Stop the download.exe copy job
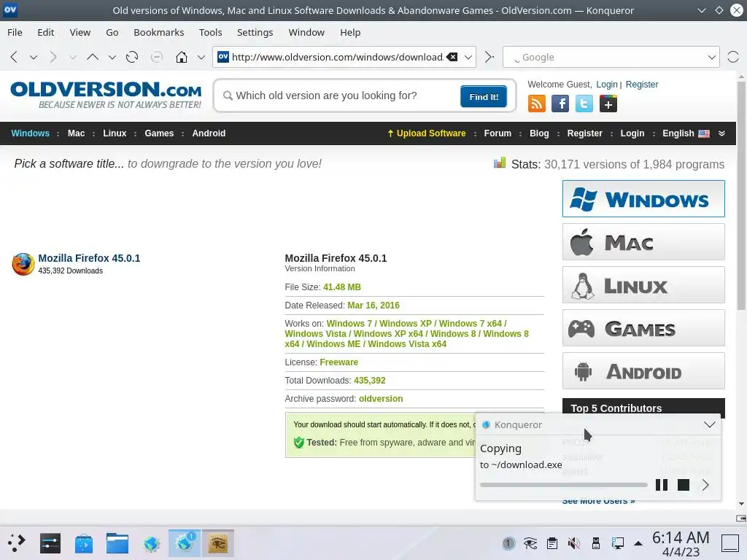This screenshot has width=747, height=560. (683, 485)
